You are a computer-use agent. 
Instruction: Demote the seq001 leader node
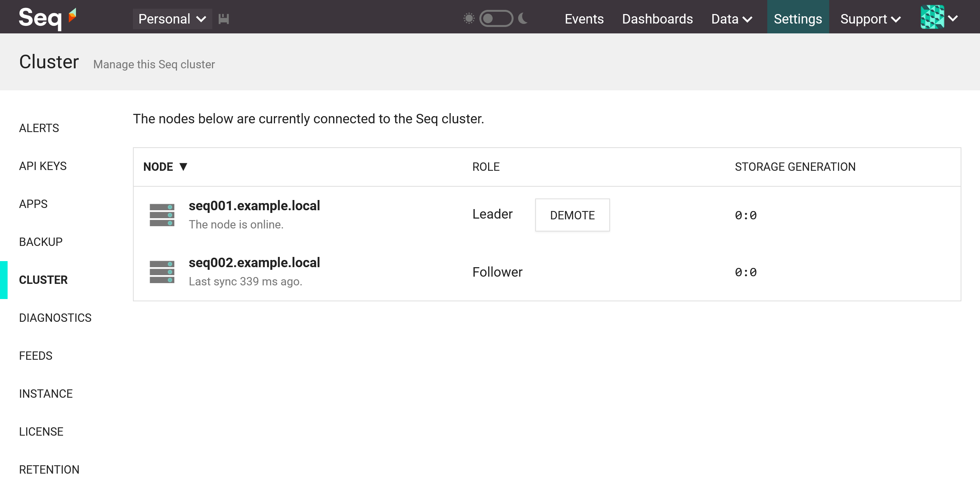572,215
